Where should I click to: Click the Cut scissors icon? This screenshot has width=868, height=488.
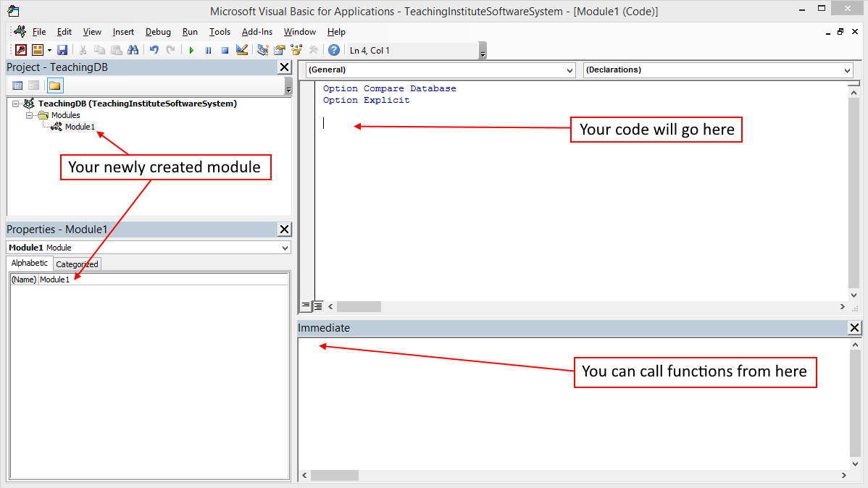(x=83, y=51)
